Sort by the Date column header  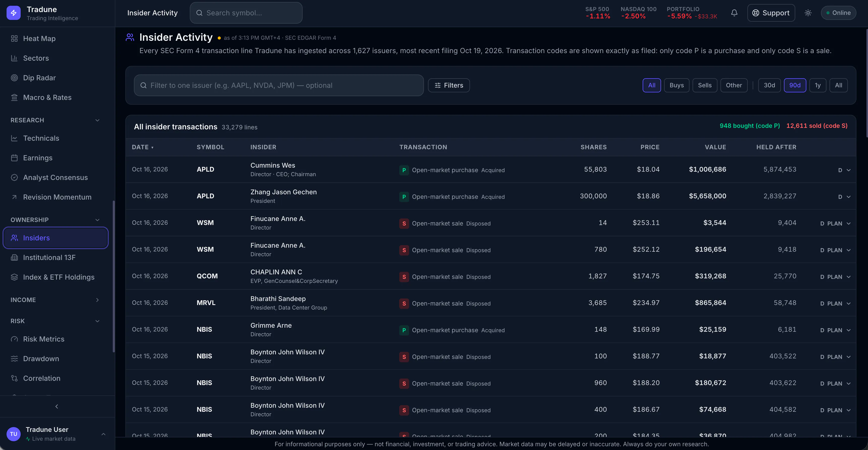click(x=142, y=147)
